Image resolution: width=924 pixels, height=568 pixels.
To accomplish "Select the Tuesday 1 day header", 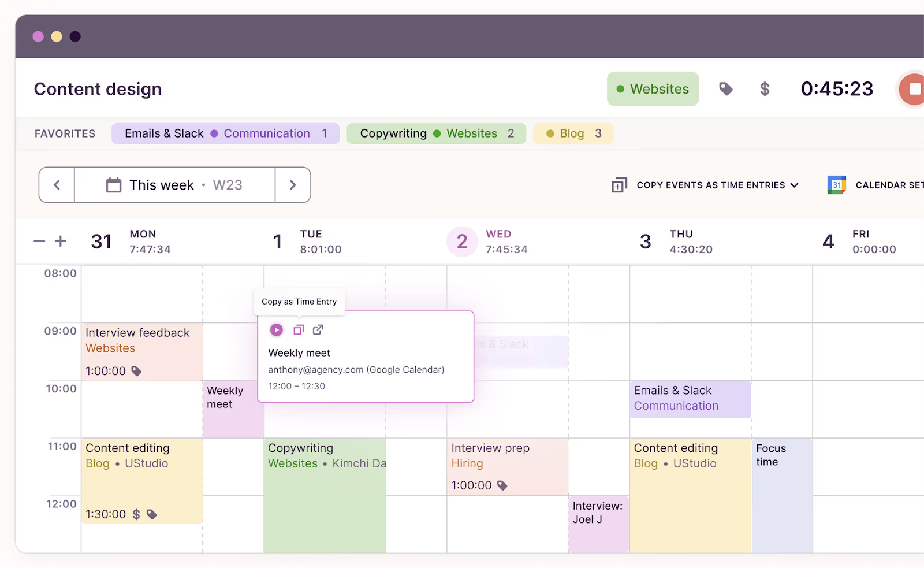I will tap(307, 242).
